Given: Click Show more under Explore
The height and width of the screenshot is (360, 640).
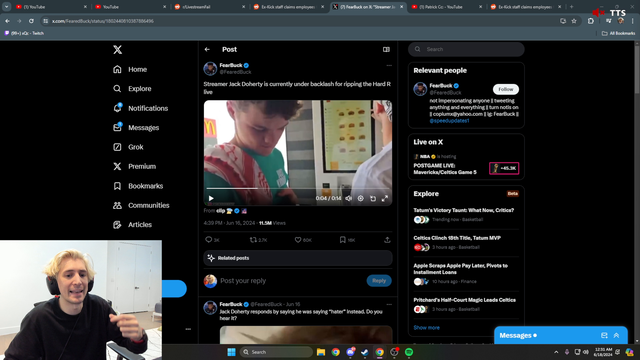Looking at the screenshot, I should [427, 327].
